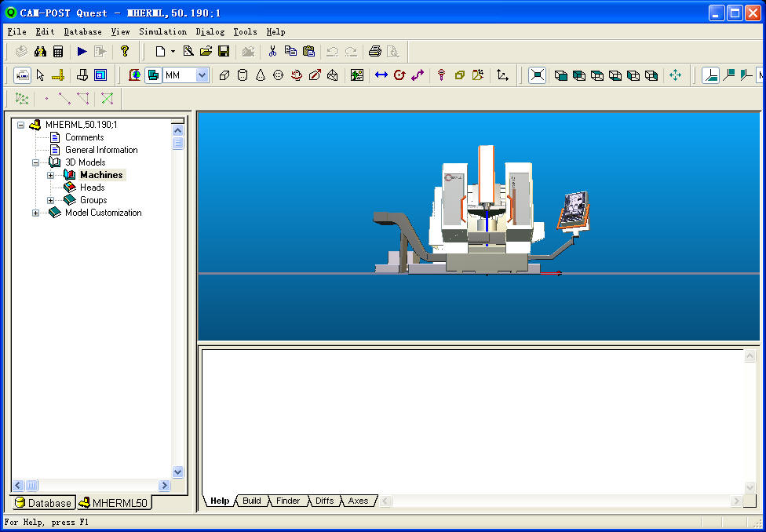Click the red circular rotary axis icon

pos(399,75)
